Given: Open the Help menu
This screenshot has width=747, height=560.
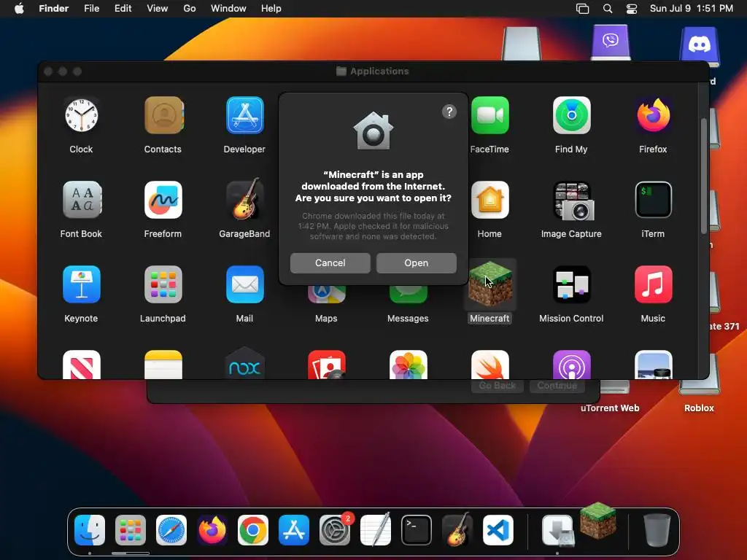Looking at the screenshot, I should [x=271, y=9].
